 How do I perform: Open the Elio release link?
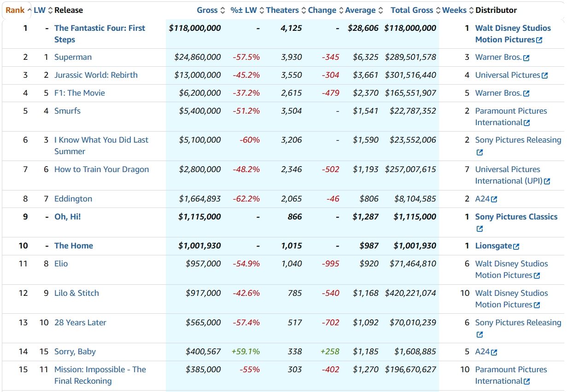pyautogui.click(x=61, y=264)
